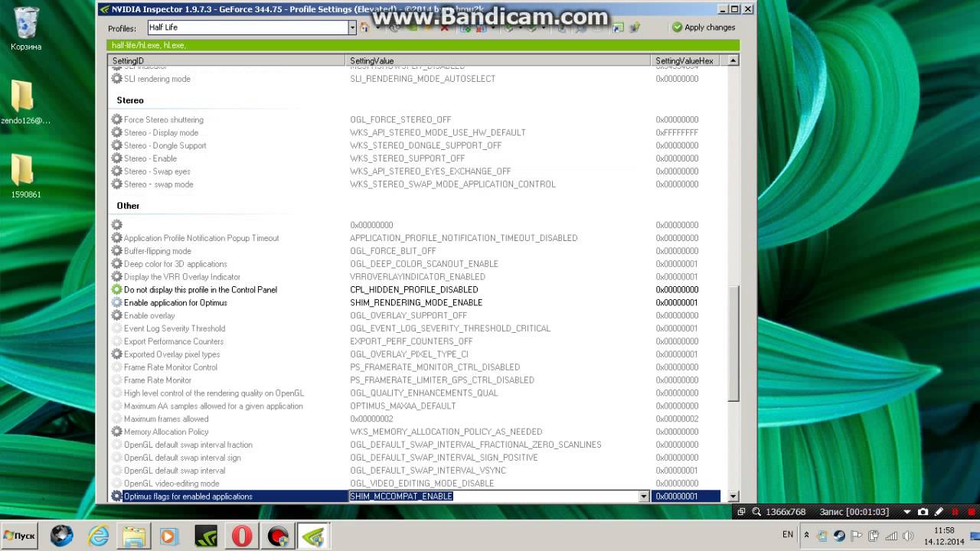Click green gear for Do not display profile

(x=116, y=290)
